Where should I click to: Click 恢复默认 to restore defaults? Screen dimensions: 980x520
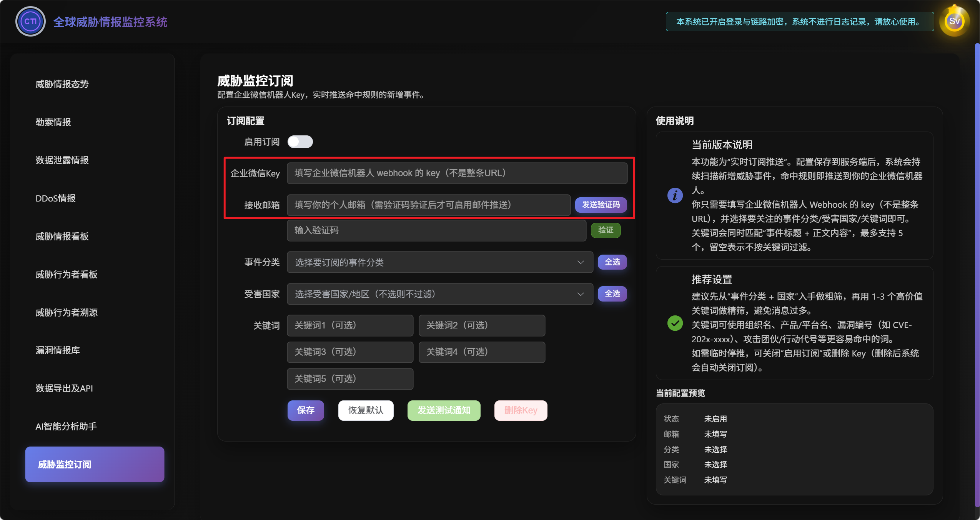click(365, 410)
